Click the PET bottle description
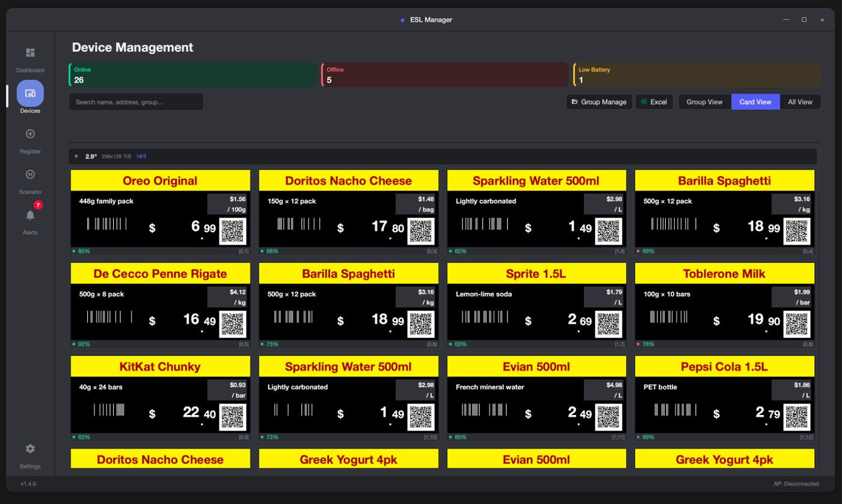The height and width of the screenshot is (504, 842). 660,387
